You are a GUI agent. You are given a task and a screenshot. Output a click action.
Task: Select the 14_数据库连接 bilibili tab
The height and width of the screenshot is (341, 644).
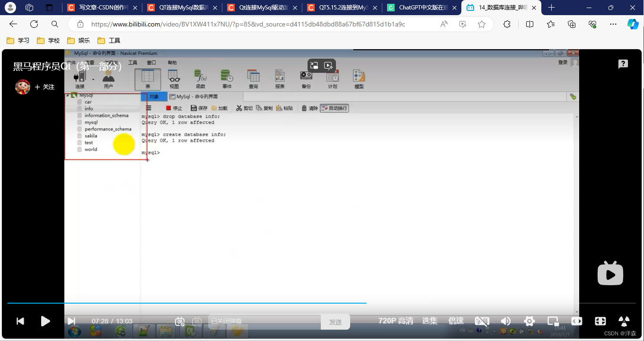coord(503,8)
